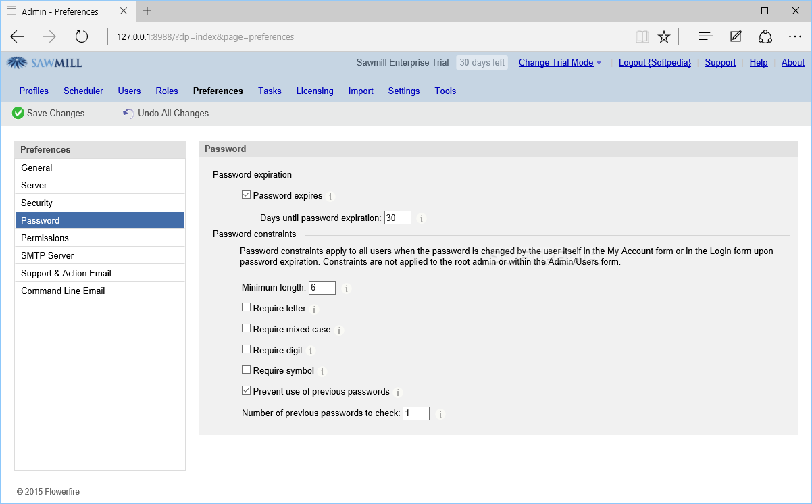Open the Settings tab
This screenshot has height=504, width=812.
click(404, 91)
